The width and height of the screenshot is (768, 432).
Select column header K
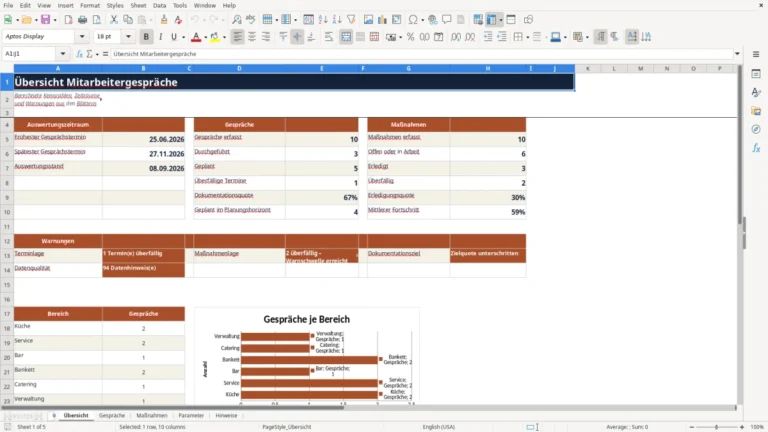tap(588, 69)
